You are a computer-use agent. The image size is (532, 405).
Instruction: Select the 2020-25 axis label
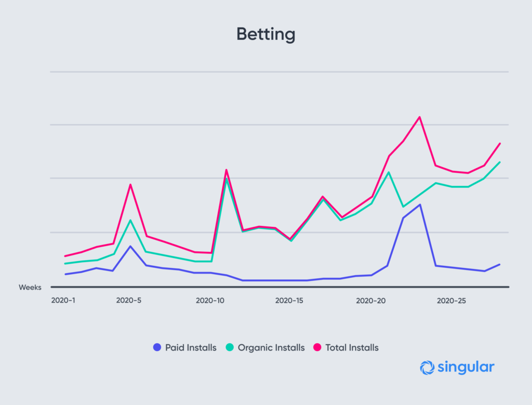451,301
